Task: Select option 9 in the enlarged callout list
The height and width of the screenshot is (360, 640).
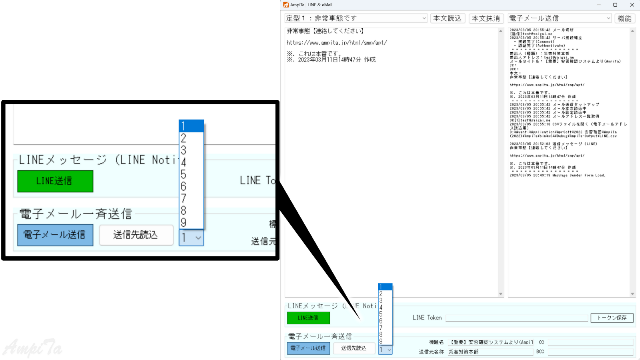Action: click(191, 222)
